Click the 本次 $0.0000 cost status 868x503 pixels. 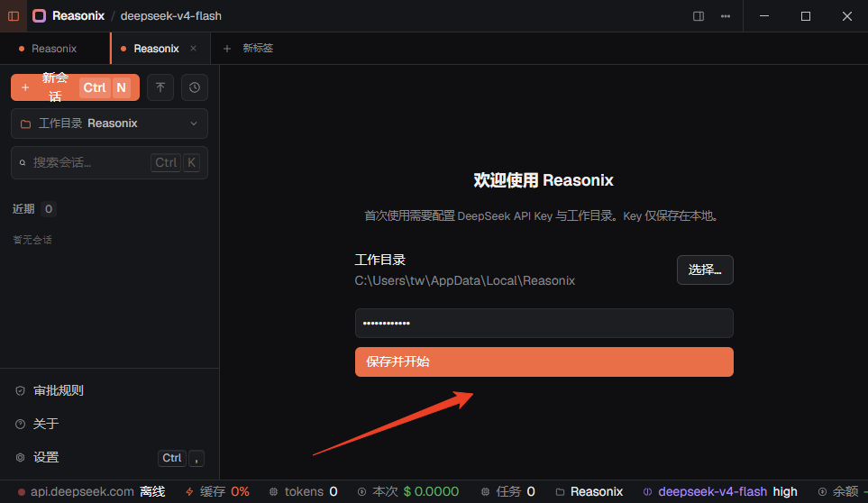tap(408, 491)
